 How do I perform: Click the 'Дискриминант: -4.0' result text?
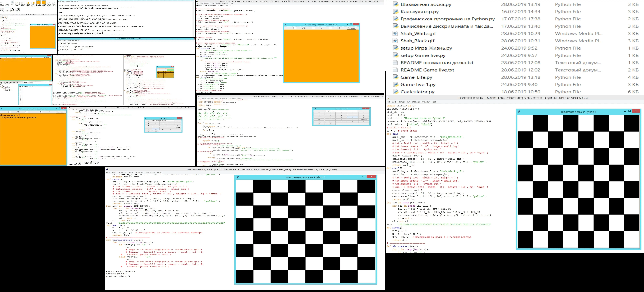(10, 115)
